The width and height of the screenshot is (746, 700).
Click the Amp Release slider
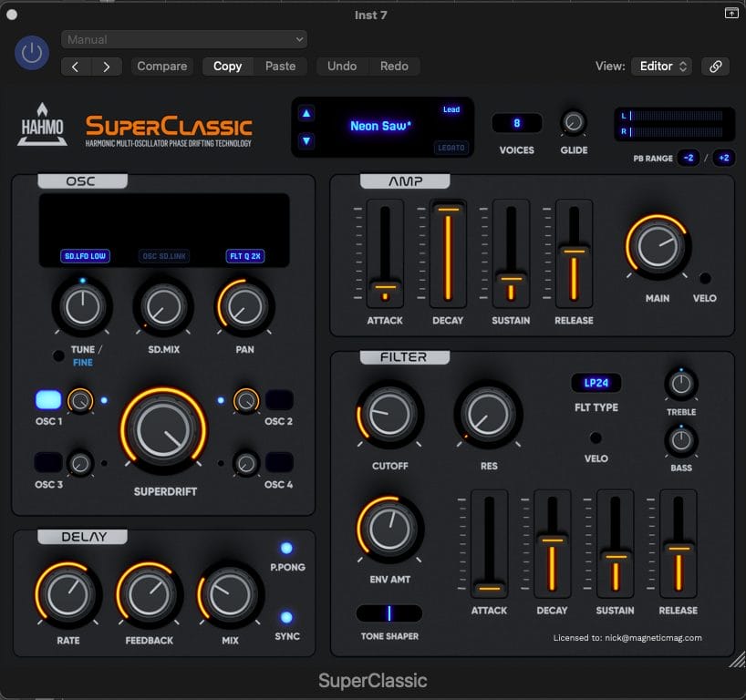pyautogui.click(x=575, y=253)
